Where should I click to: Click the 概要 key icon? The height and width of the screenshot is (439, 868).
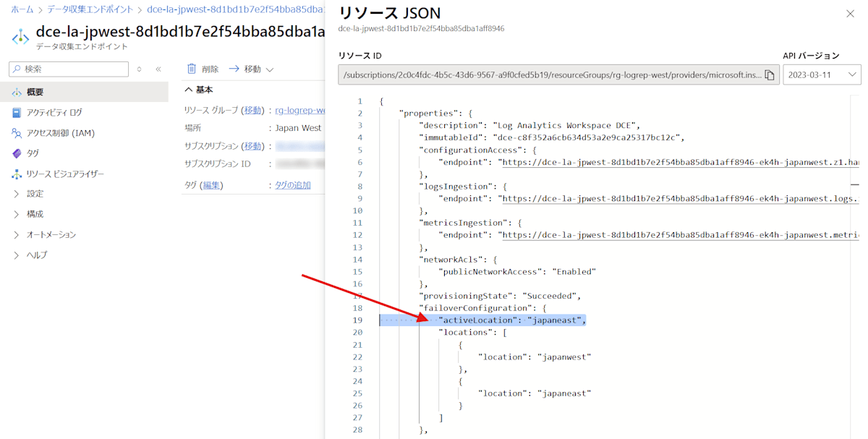coord(17,92)
